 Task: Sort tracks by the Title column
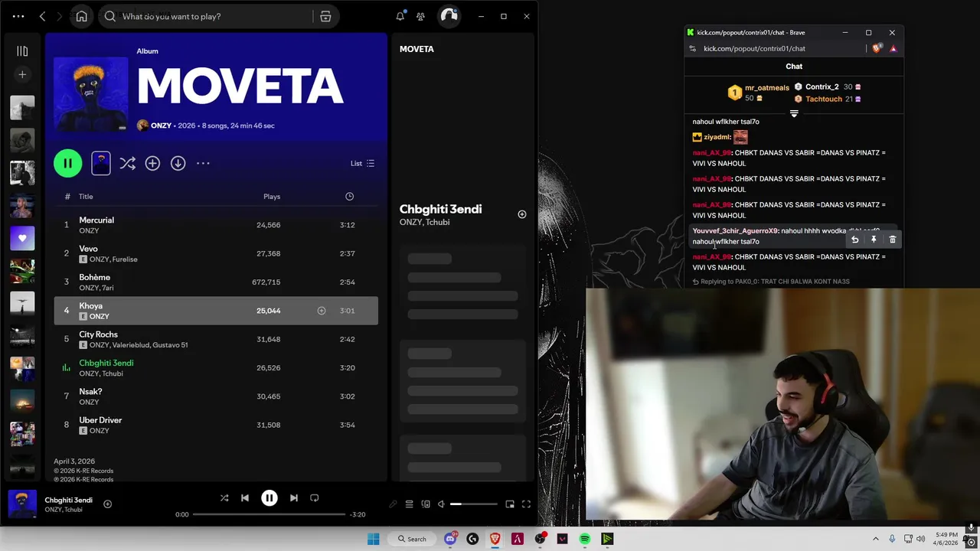[86, 197]
